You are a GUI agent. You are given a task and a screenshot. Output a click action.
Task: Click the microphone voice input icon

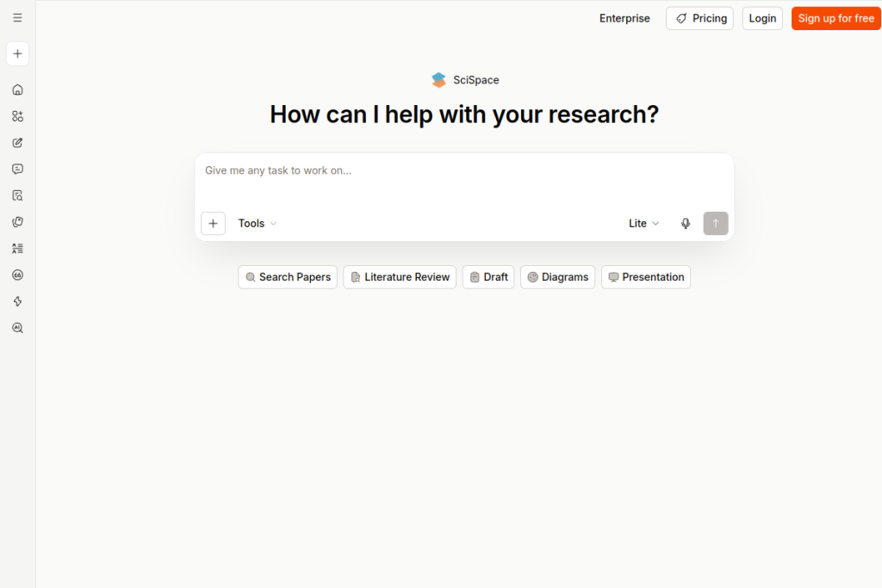(x=685, y=224)
